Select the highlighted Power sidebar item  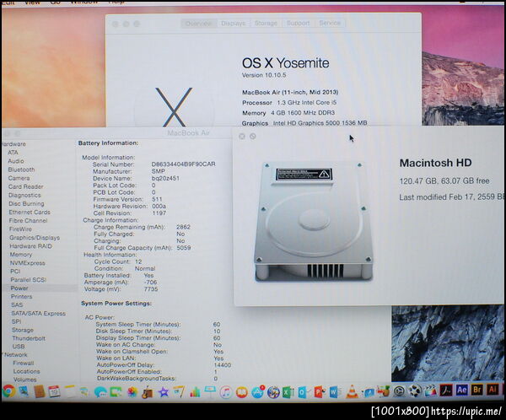[x=19, y=288]
